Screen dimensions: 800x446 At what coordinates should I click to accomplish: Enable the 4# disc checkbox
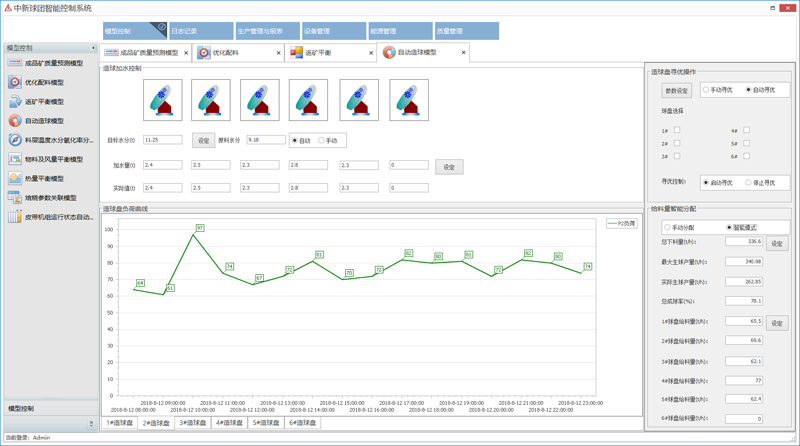[747, 130]
